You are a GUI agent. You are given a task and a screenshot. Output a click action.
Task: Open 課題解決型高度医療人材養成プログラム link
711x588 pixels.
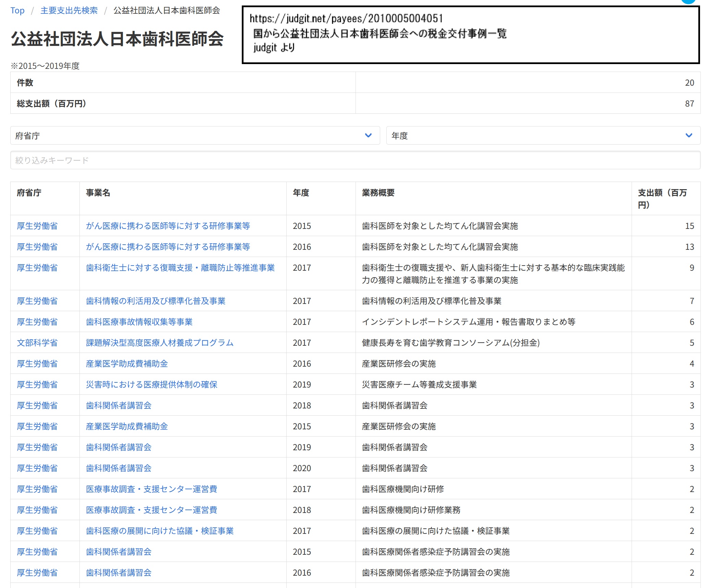(160, 343)
